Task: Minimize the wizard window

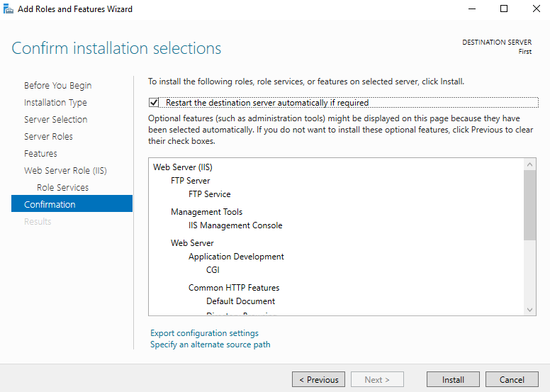Action: pos(472,9)
